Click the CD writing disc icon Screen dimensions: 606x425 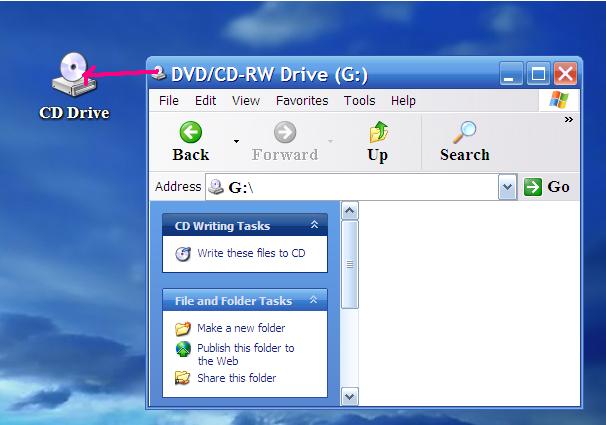183,254
